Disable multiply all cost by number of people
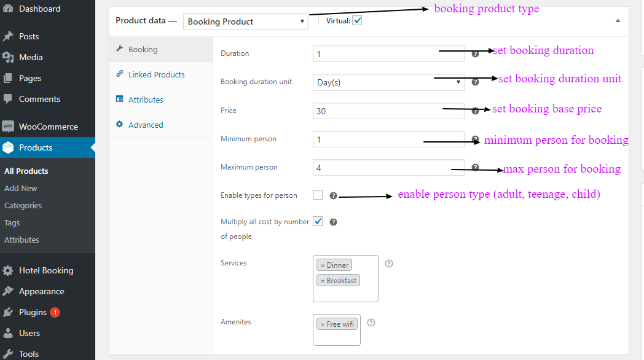644x360 pixels. click(318, 221)
